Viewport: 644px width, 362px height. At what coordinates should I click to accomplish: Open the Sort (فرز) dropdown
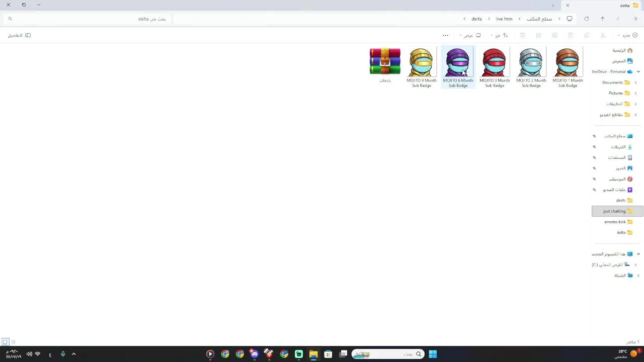500,35
